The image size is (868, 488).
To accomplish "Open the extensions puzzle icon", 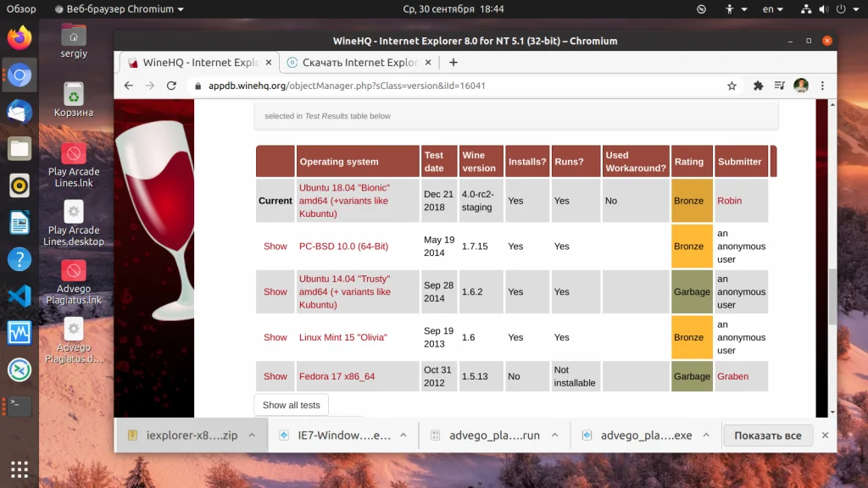I will pos(759,86).
